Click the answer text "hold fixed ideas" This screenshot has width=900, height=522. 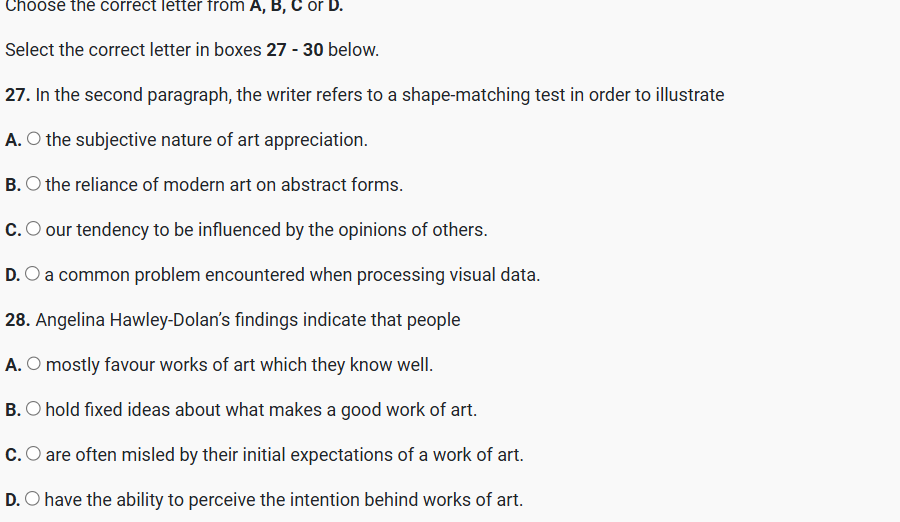(110, 410)
